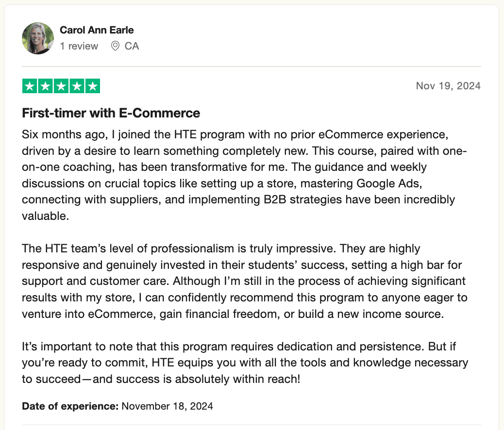Click the "CA" location label

pos(132,46)
